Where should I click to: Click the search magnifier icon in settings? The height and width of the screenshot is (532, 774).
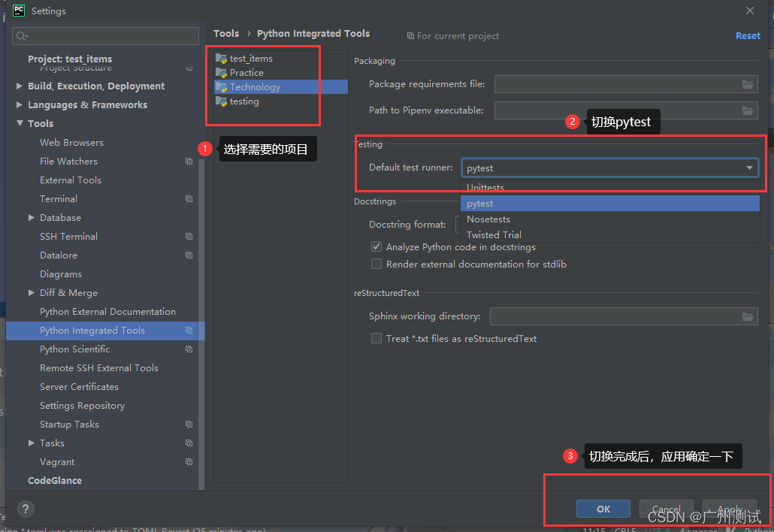[22, 36]
